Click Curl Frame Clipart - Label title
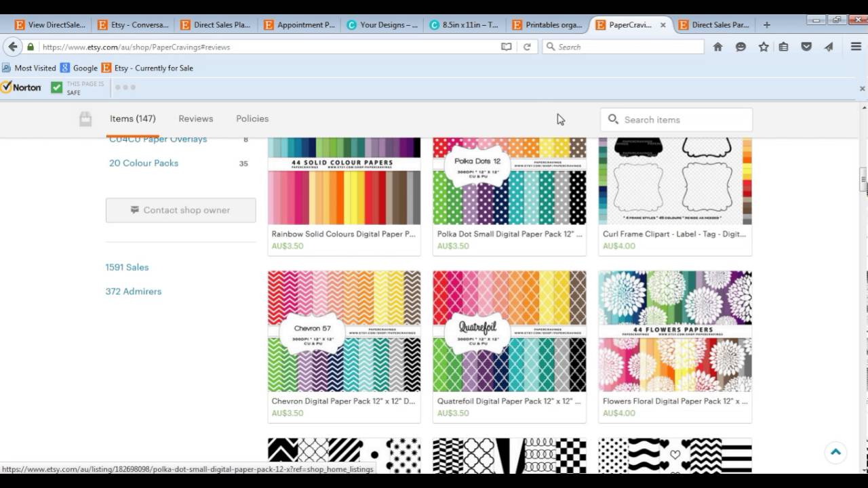The height and width of the screenshot is (488, 868). point(674,234)
